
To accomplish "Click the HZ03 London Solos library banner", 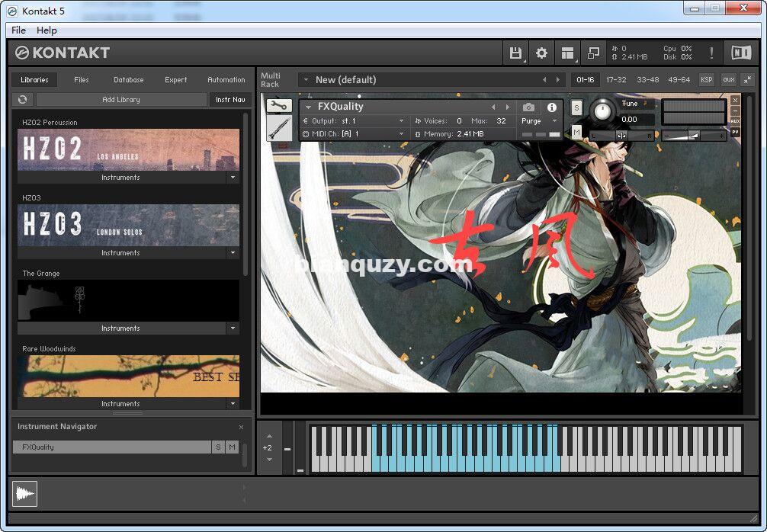I will (129, 225).
